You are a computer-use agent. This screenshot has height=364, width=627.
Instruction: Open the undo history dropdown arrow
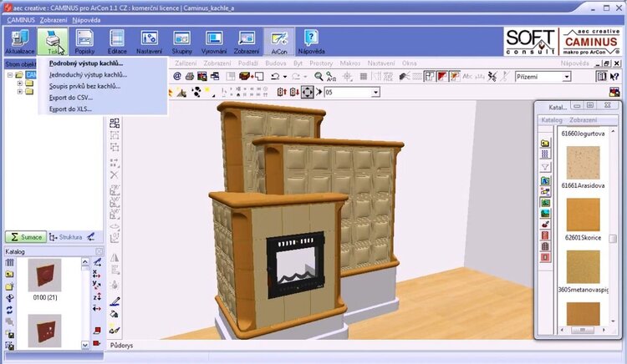click(285, 76)
